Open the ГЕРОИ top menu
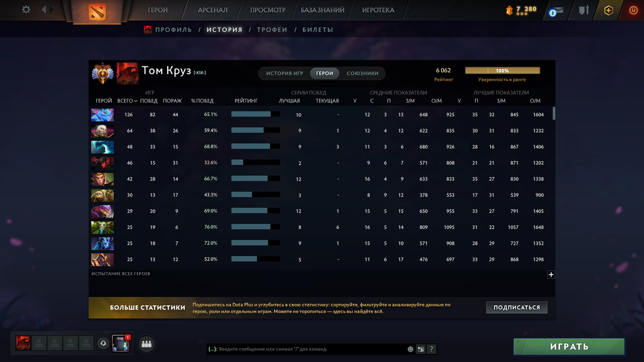Image resolution: width=644 pixels, height=362 pixels. point(158,10)
